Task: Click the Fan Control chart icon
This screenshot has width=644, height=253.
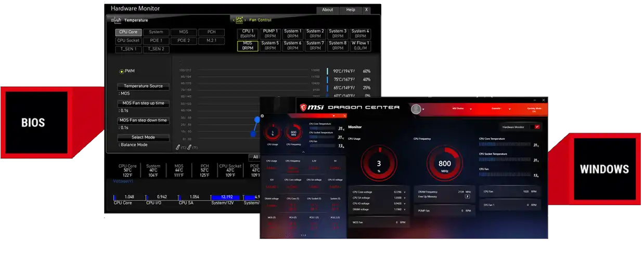Action: click(240, 20)
